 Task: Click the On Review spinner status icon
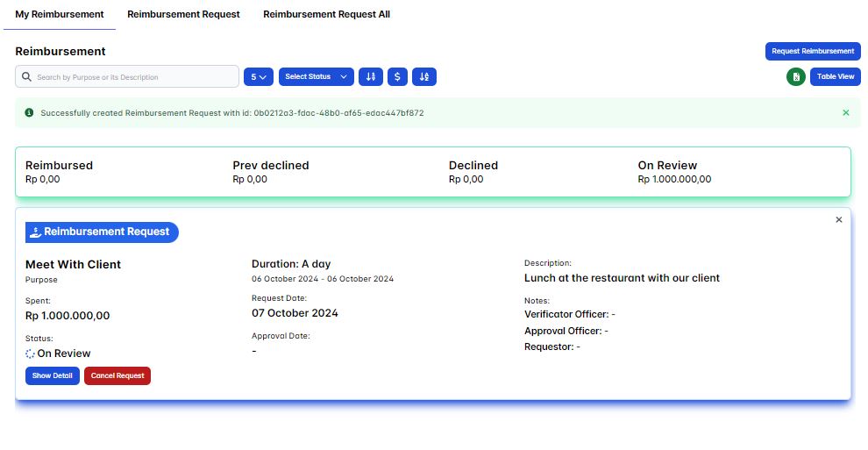point(31,354)
